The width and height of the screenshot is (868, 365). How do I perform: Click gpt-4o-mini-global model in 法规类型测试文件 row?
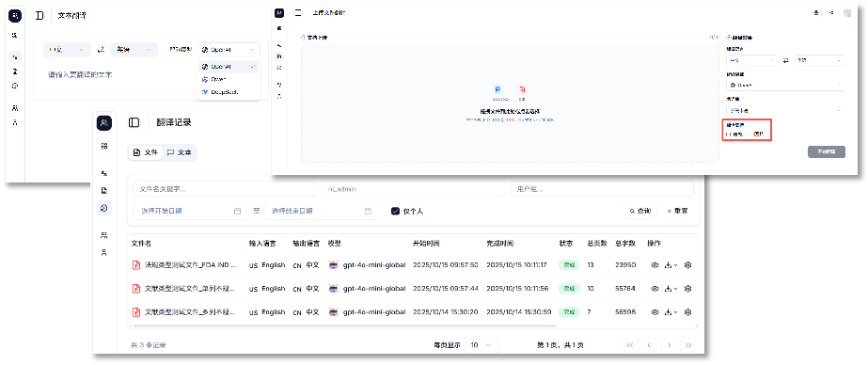[368, 265]
